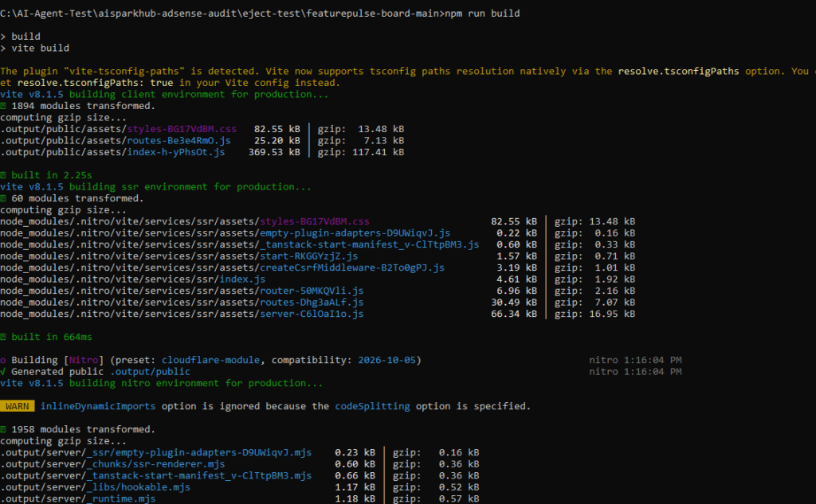
Task: Click the 'cloudflare-module' preset text
Action: point(210,360)
